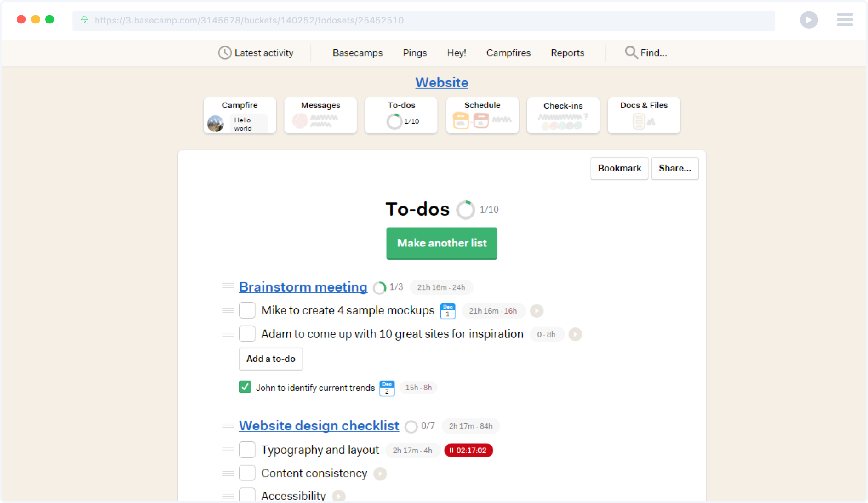Uncheck John to identify current trends
Screen dimensions: 868x503
click(245, 387)
